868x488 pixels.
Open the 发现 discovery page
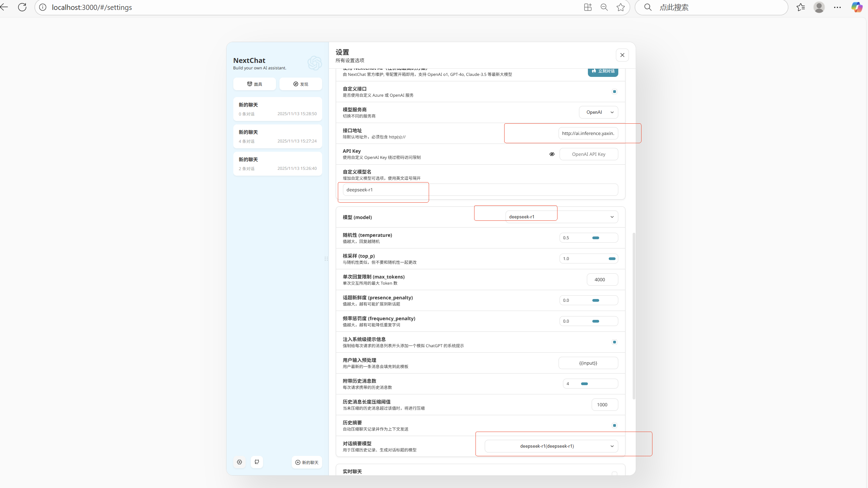pyautogui.click(x=301, y=84)
